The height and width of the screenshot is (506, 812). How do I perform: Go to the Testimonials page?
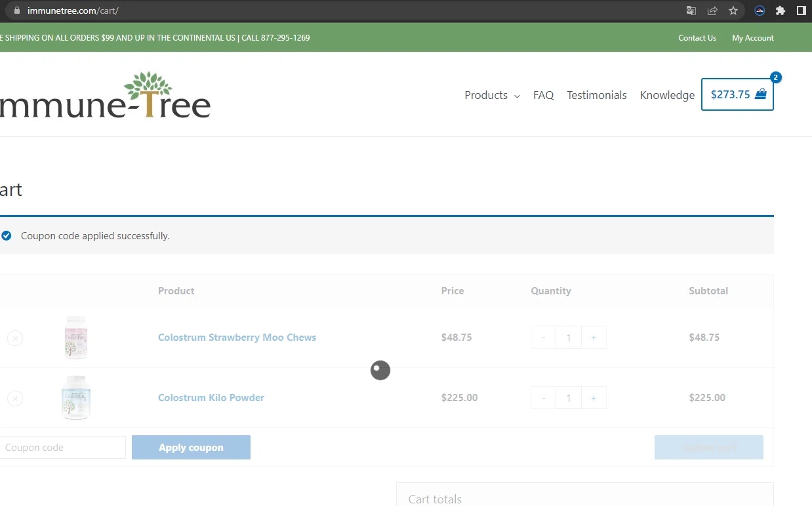[x=597, y=96]
